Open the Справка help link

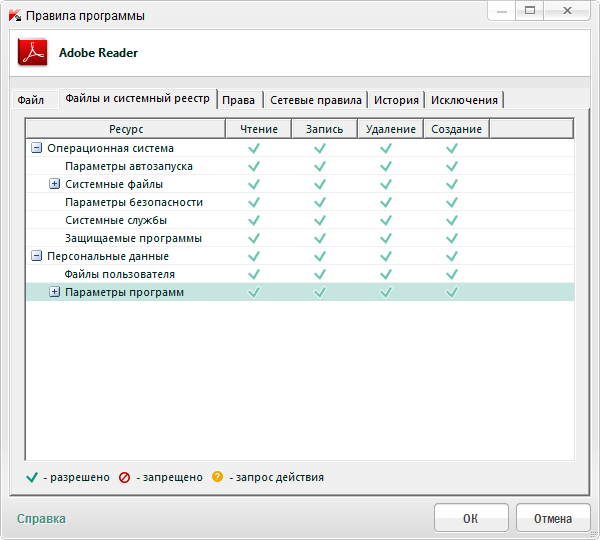pos(41,519)
